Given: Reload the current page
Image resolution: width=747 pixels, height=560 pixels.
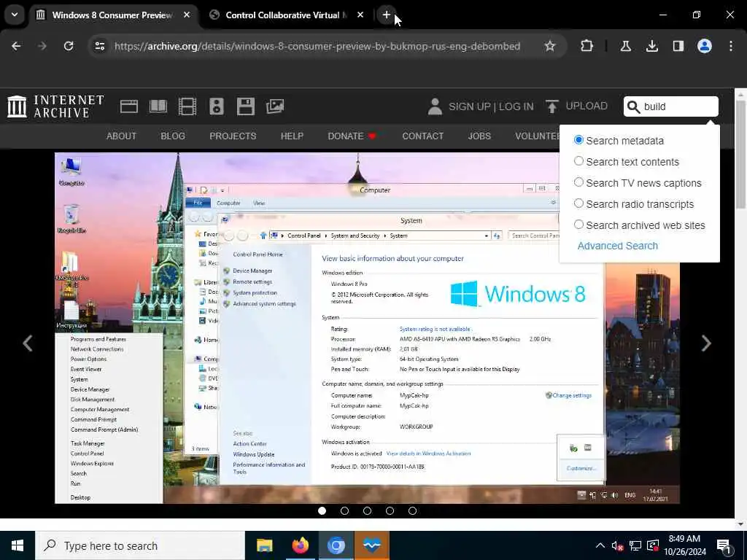Looking at the screenshot, I should tap(69, 46).
